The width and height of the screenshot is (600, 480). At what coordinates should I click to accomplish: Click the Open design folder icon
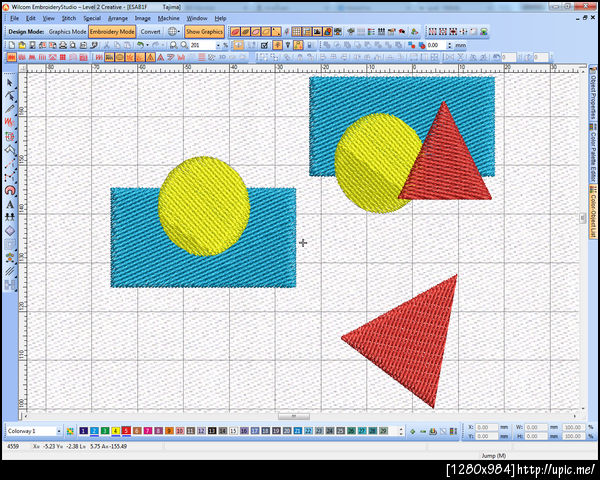tap(22, 45)
